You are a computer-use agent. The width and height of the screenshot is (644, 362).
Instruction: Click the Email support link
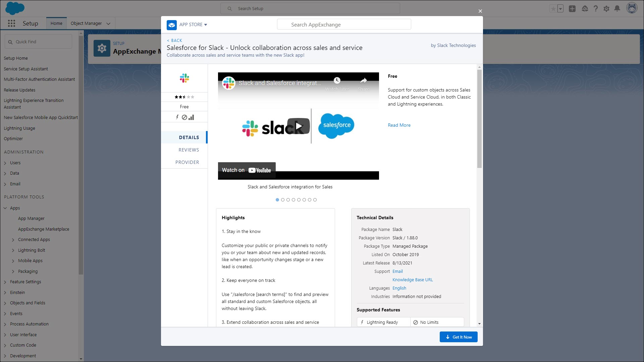tap(397, 271)
